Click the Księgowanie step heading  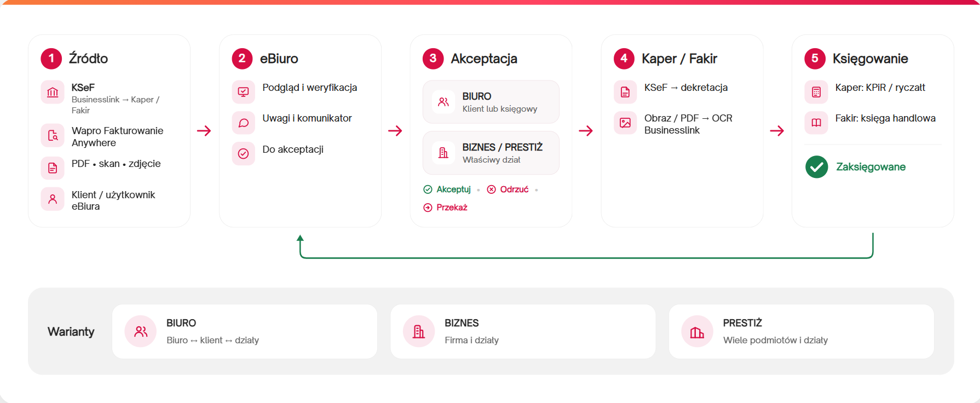coord(871,59)
